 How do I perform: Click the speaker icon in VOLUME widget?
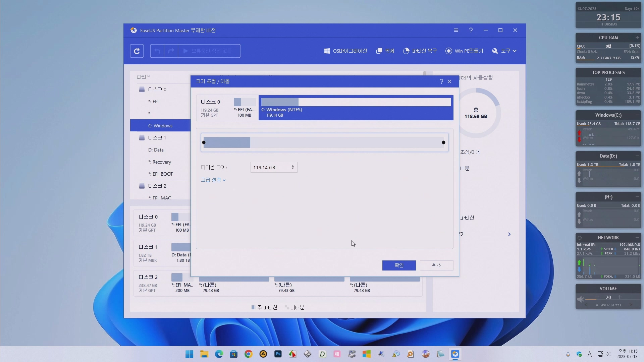[580, 299]
